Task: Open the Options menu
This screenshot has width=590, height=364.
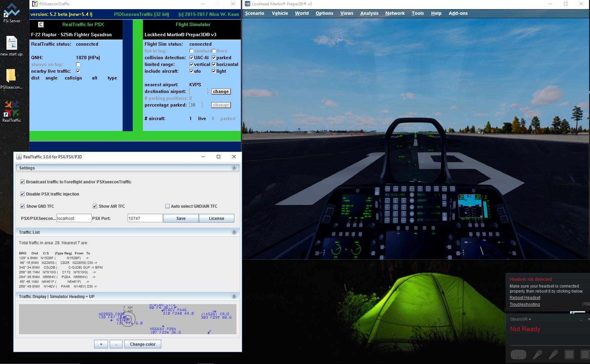Action: pos(324,13)
